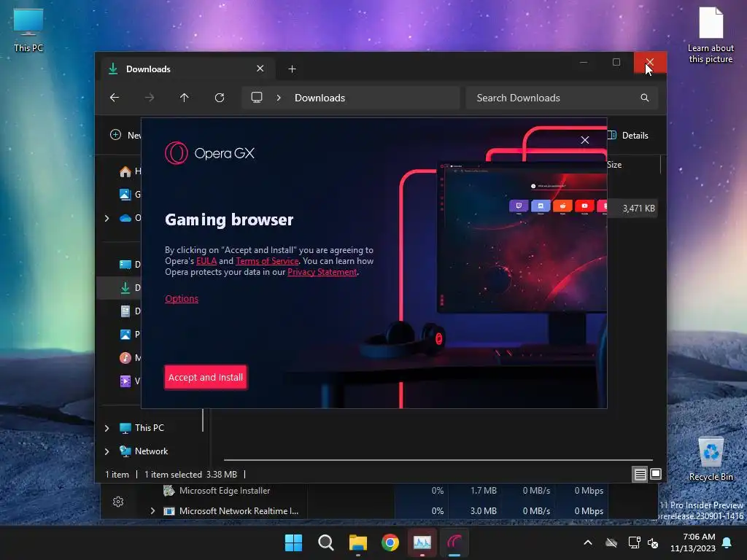This screenshot has width=747, height=560.
Task: Open the Recycle Bin
Action: tap(711, 459)
